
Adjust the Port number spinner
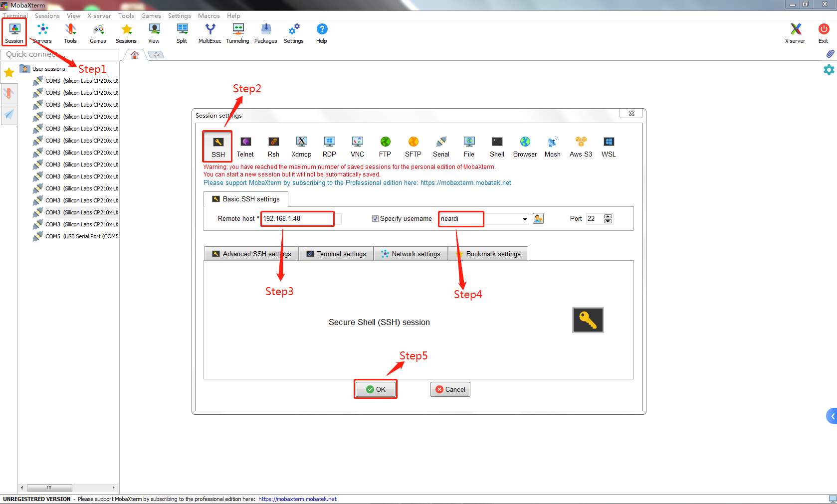pos(608,218)
